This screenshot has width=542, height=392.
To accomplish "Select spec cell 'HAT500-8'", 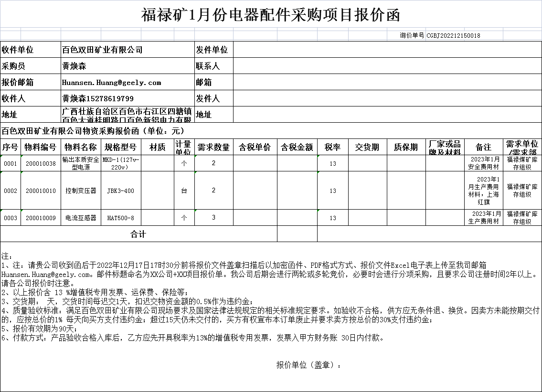I will coord(121,218).
